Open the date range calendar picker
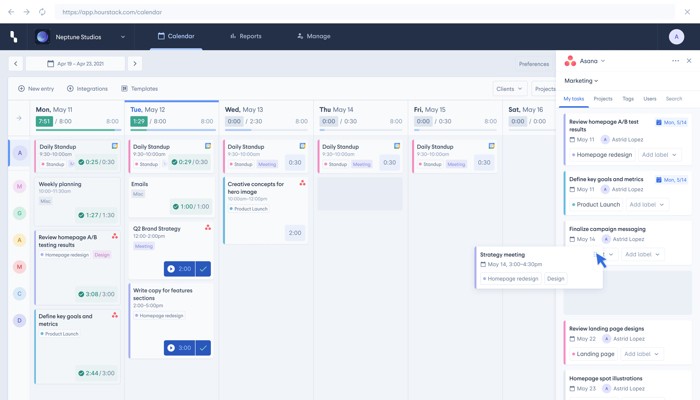 click(75, 63)
